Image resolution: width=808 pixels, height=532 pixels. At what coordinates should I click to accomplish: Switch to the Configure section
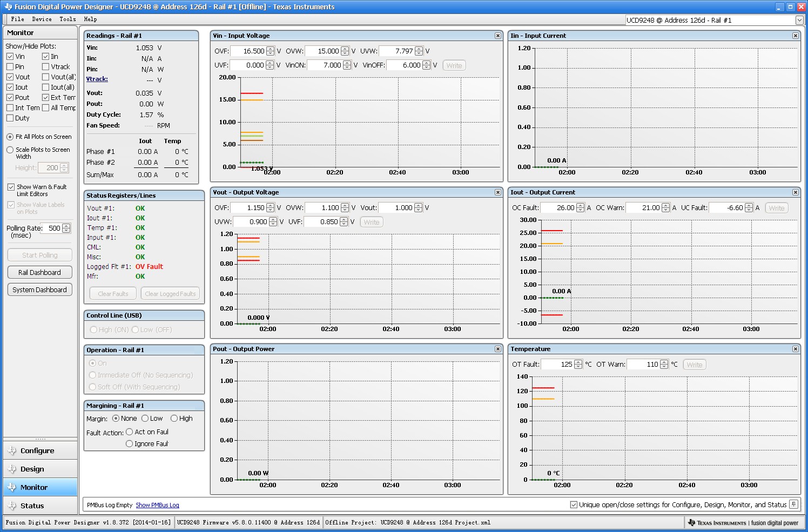click(x=40, y=450)
